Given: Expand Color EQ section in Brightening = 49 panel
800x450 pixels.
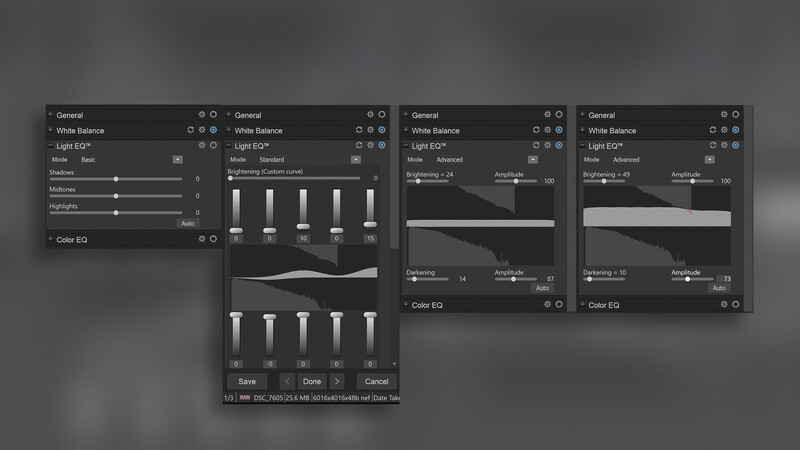Looking at the screenshot, I should click(583, 304).
